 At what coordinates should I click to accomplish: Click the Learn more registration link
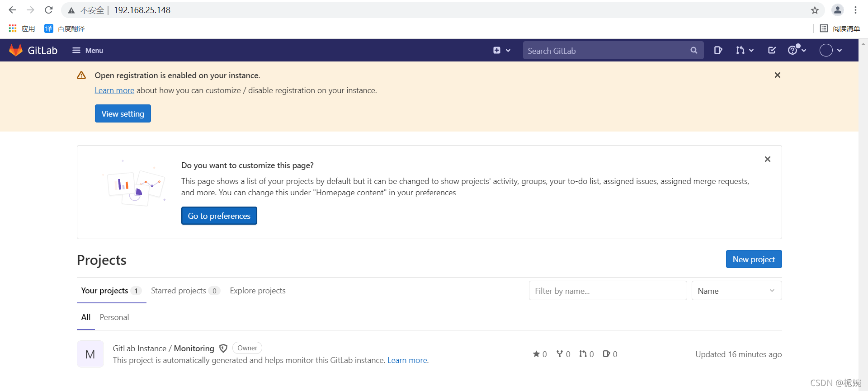114,90
